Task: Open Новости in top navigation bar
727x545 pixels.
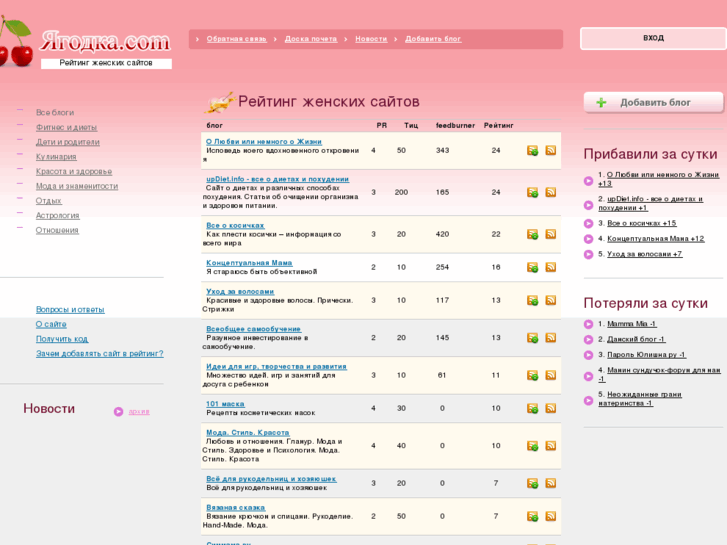Action: tap(371, 39)
